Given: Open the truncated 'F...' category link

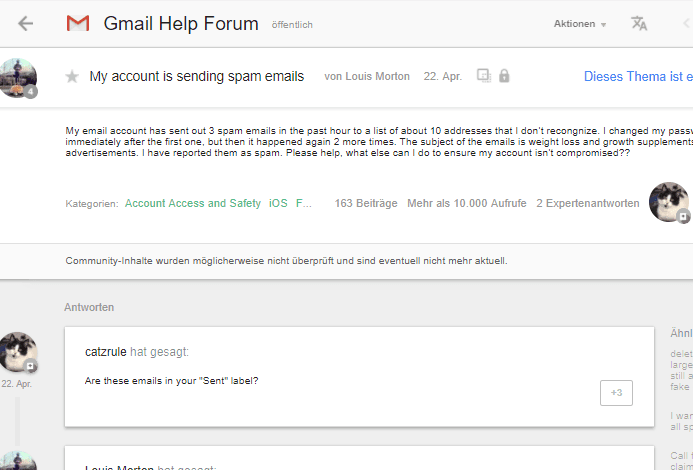Looking at the screenshot, I should 304,203.
